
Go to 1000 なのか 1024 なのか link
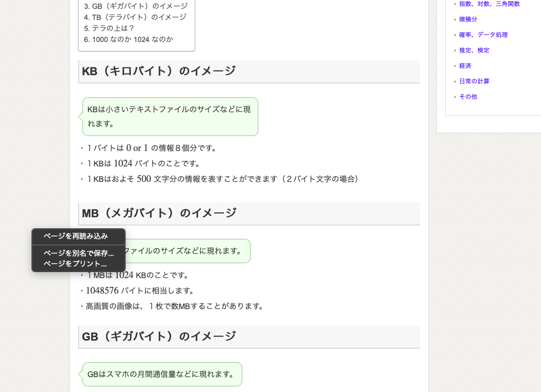point(128,39)
